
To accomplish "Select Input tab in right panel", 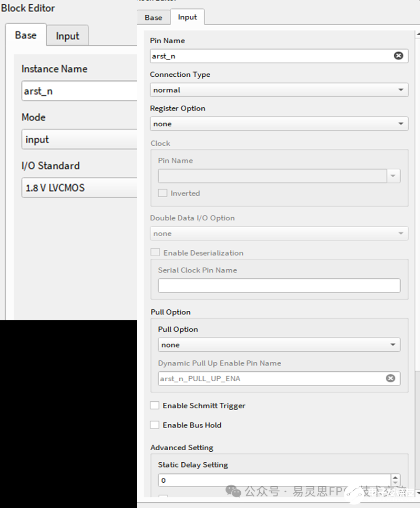I will [187, 17].
